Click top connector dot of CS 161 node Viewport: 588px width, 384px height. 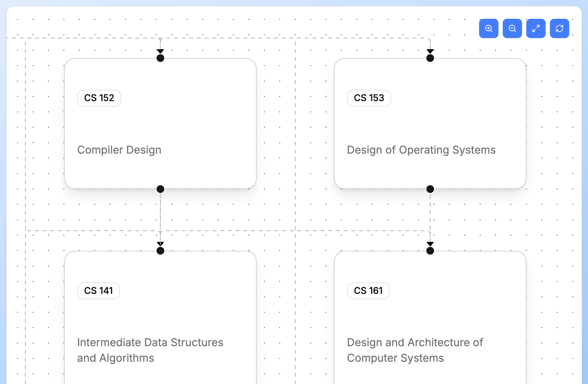(430, 251)
